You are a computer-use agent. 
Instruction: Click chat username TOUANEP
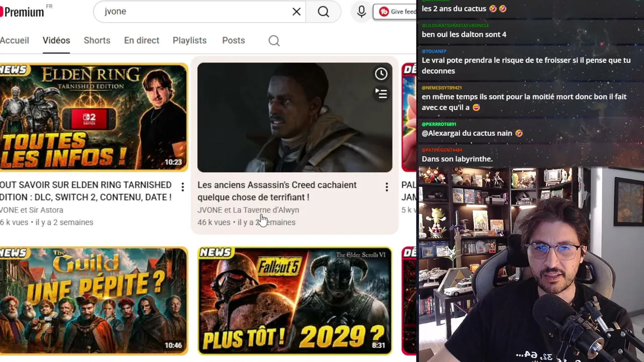pyautogui.click(x=434, y=51)
